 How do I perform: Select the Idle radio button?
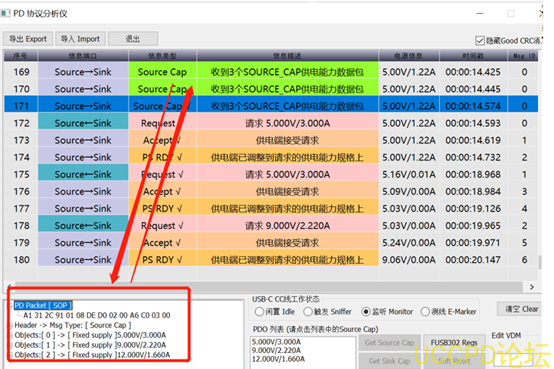(x=259, y=312)
